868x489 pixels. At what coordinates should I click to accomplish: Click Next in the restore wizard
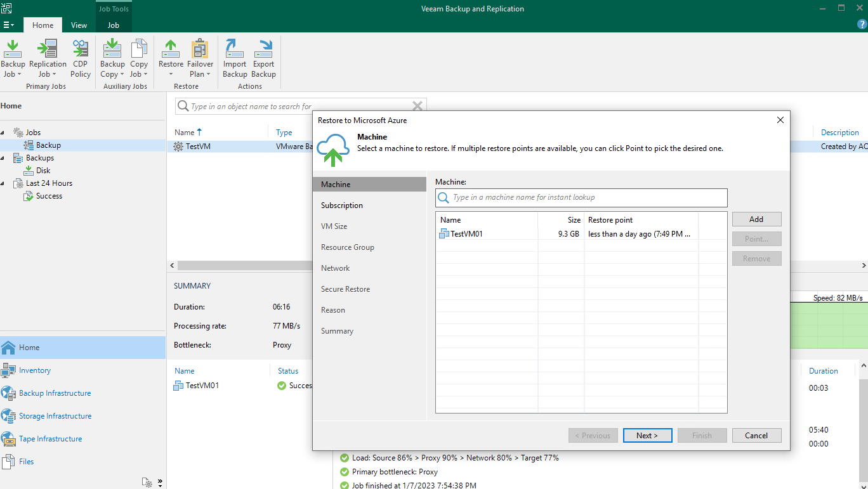coord(647,435)
